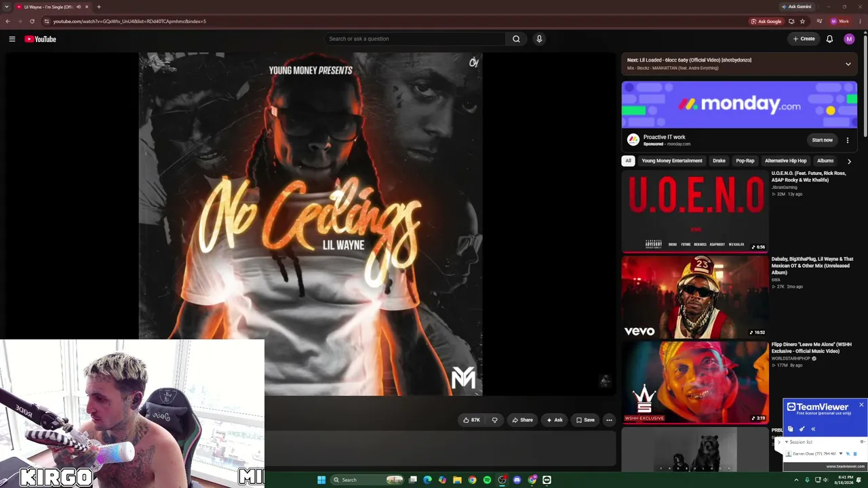The image size is (868, 488).
Task: Focus the YouTube search field
Action: [414, 39]
